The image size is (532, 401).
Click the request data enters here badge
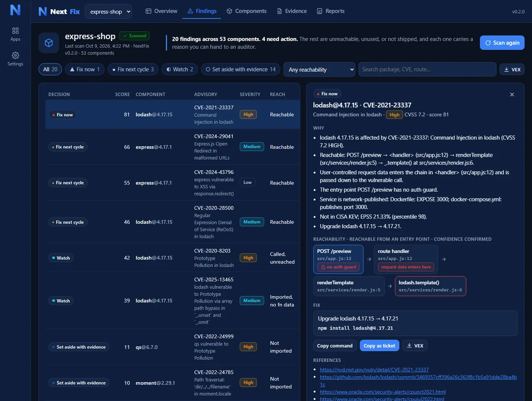406,267
